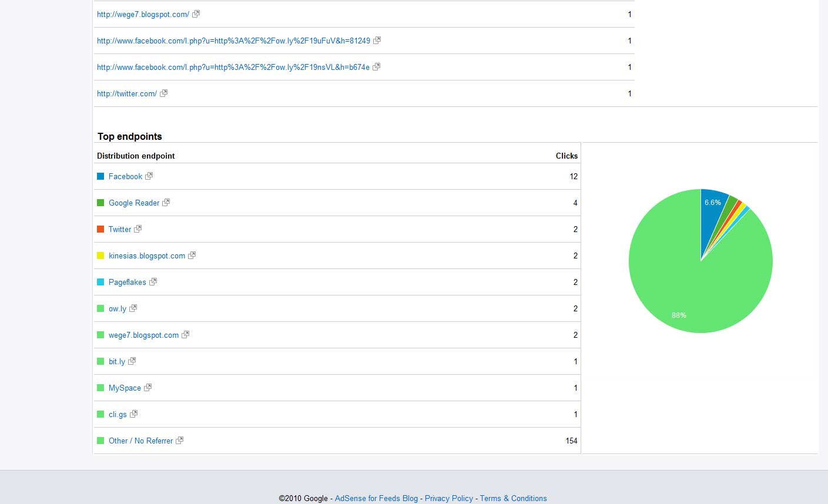
Task: Click the external-link icon next to kinesias.blogspot.com
Action: point(192,256)
